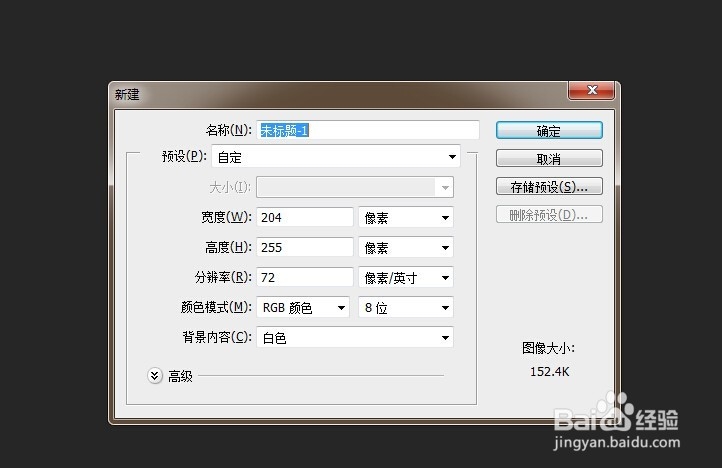The height and width of the screenshot is (468, 722).
Task: Click the 高级 label text
Action: tap(180, 376)
